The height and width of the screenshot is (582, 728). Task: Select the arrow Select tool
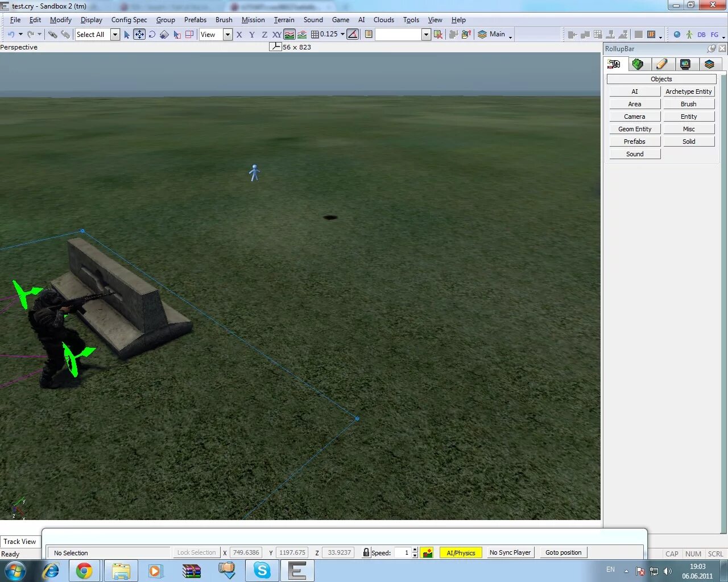coord(127,35)
